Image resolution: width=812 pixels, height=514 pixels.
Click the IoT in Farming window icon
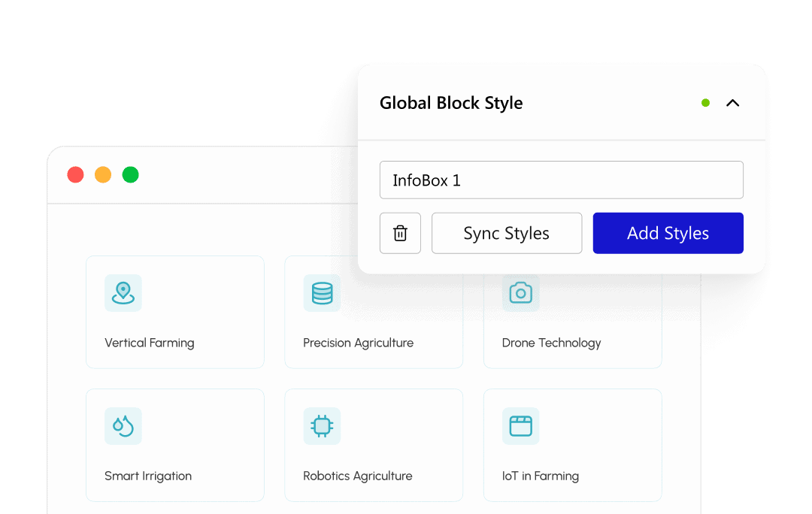(520, 426)
